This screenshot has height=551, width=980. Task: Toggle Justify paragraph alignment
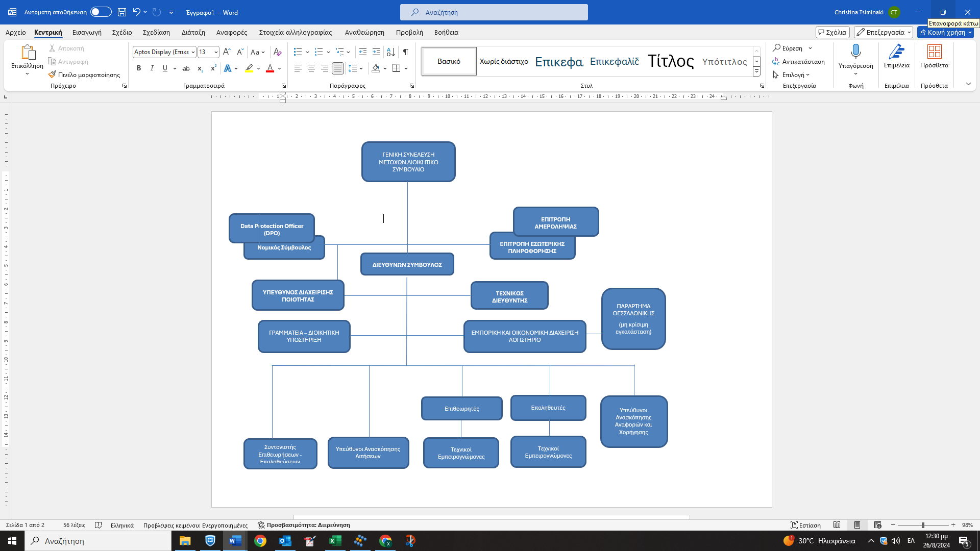338,68
